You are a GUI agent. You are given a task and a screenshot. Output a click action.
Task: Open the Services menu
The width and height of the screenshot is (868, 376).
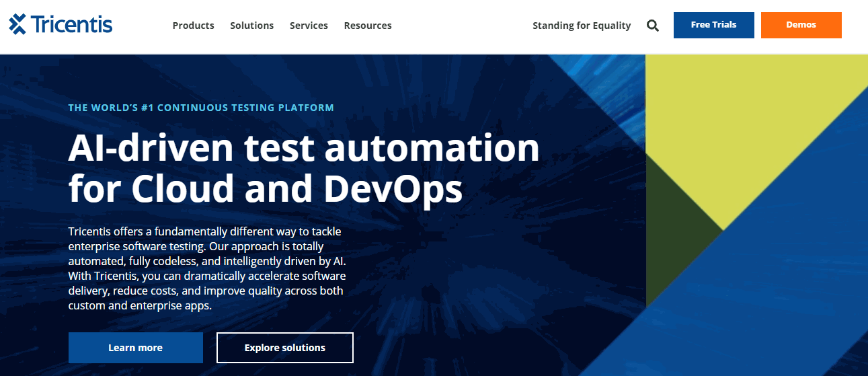[x=309, y=26]
